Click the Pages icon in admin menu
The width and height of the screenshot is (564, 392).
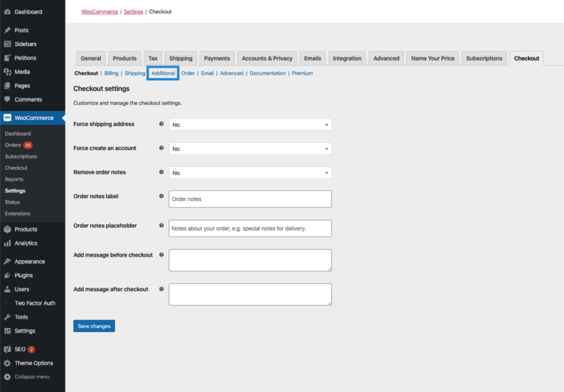(7, 85)
